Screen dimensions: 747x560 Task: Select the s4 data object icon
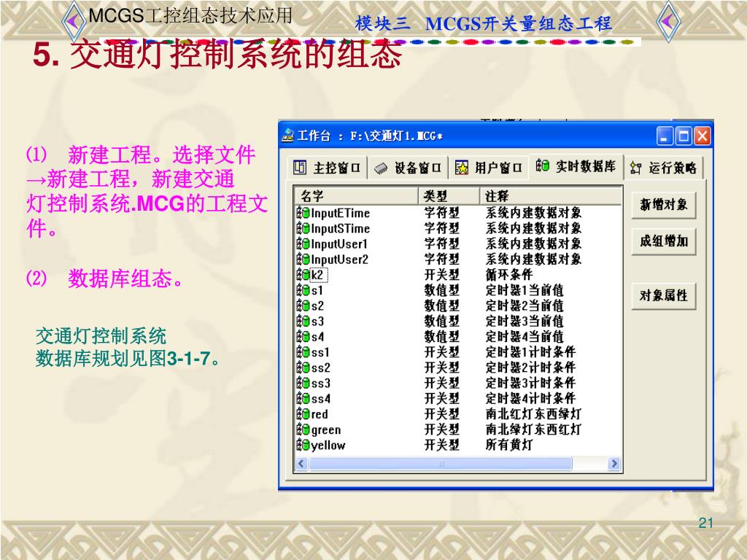(303, 337)
